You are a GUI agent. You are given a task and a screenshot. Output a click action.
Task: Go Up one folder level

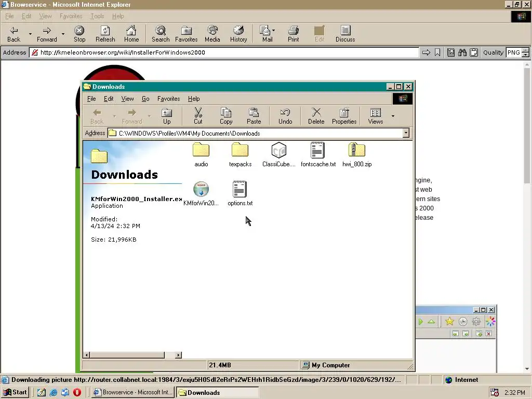(167, 116)
